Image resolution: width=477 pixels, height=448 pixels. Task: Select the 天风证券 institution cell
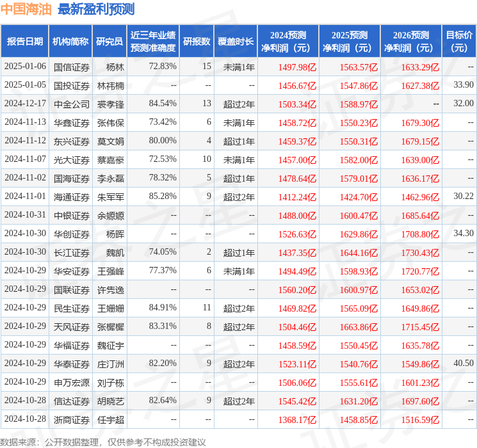coord(72,326)
